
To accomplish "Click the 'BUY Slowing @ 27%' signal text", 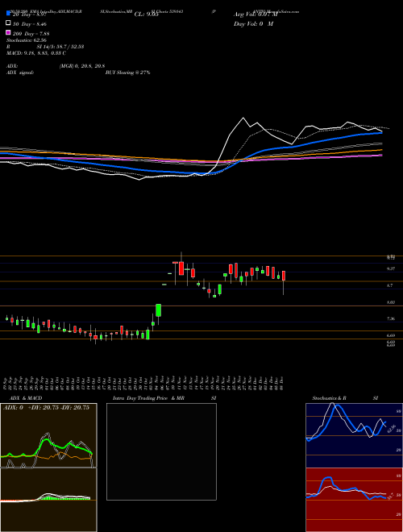I will pyautogui.click(x=127, y=73).
